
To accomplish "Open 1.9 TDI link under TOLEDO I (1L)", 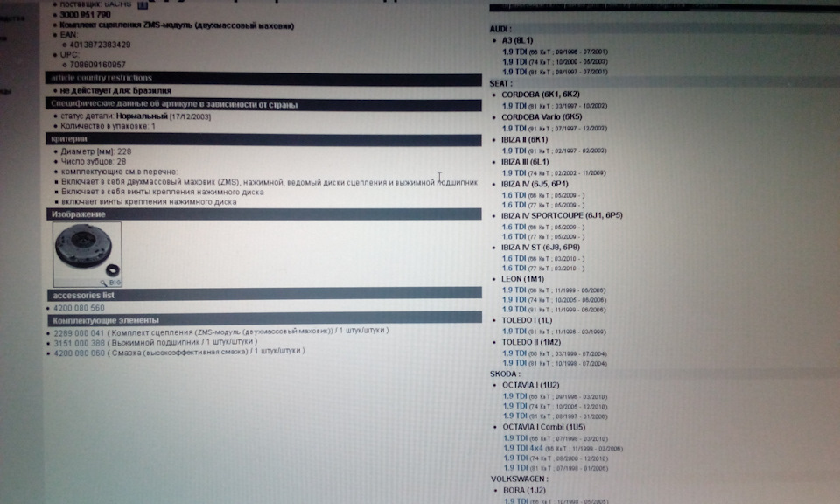I will click(514, 332).
